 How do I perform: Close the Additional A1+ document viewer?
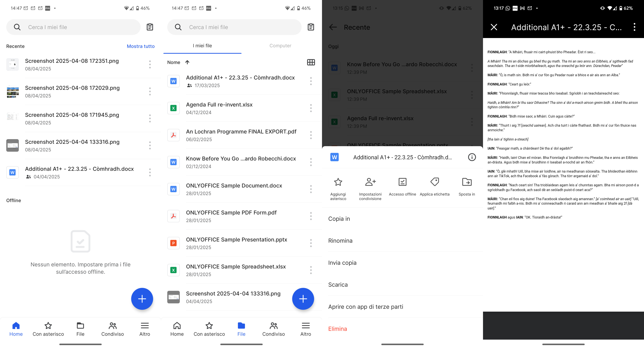click(x=494, y=27)
